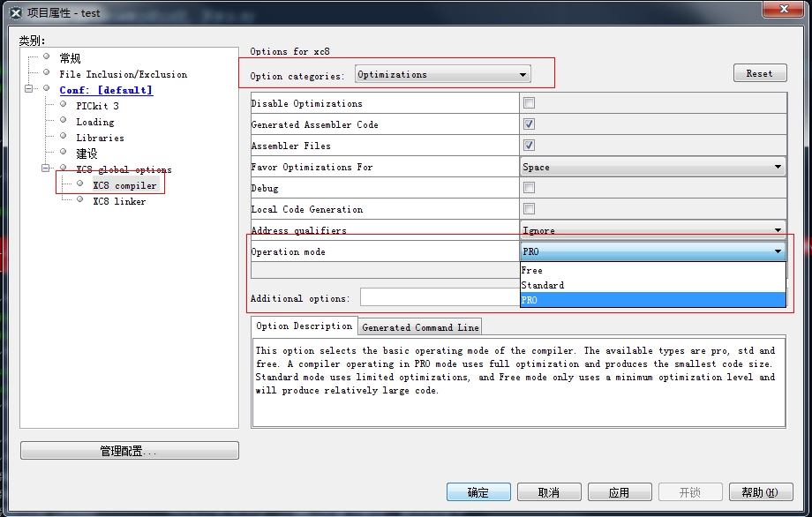Enable Local Code Generation checkbox

[529, 209]
